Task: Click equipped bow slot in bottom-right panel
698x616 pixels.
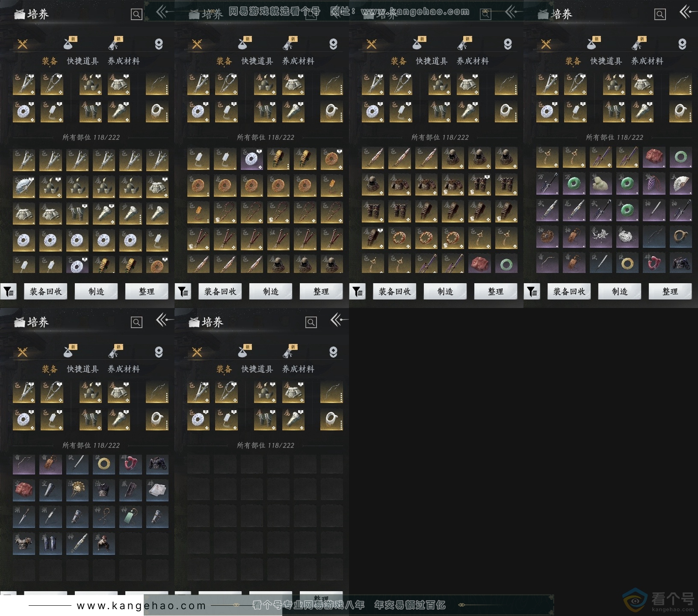Action: [331, 392]
